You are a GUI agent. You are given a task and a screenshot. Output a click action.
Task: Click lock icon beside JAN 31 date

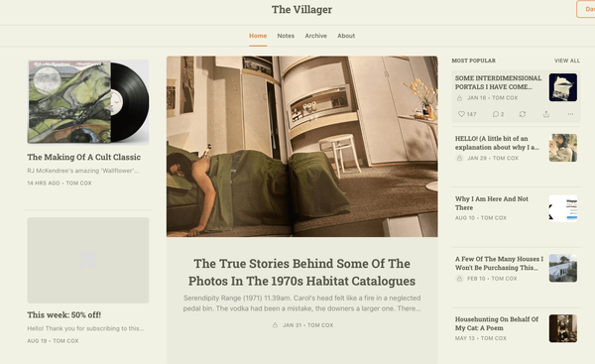[275, 325]
